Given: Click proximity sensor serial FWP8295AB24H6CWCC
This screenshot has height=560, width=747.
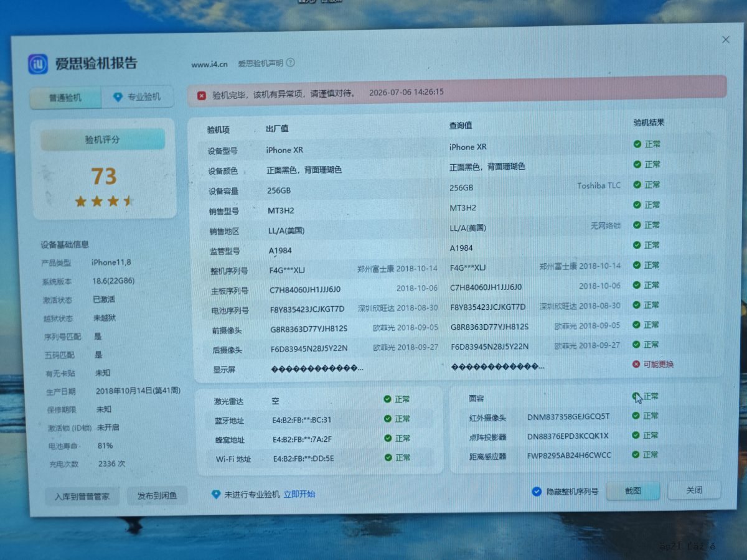Looking at the screenshot, I should click(569, 455).
